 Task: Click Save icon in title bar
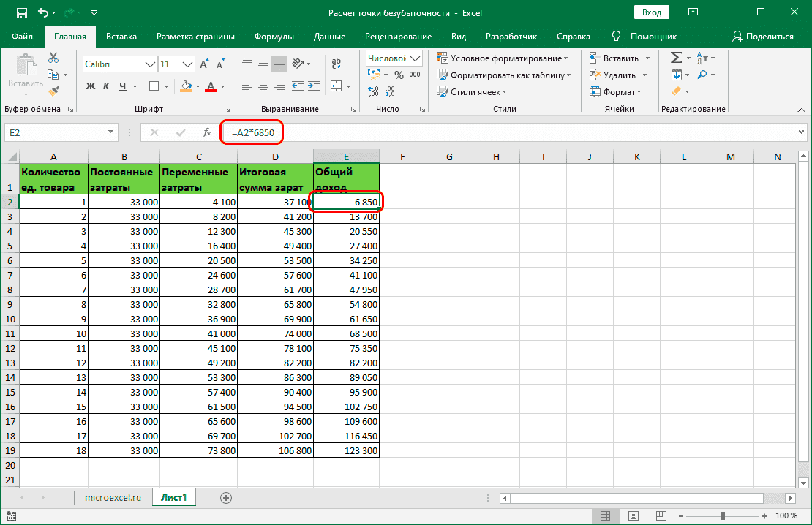[21, 13]
